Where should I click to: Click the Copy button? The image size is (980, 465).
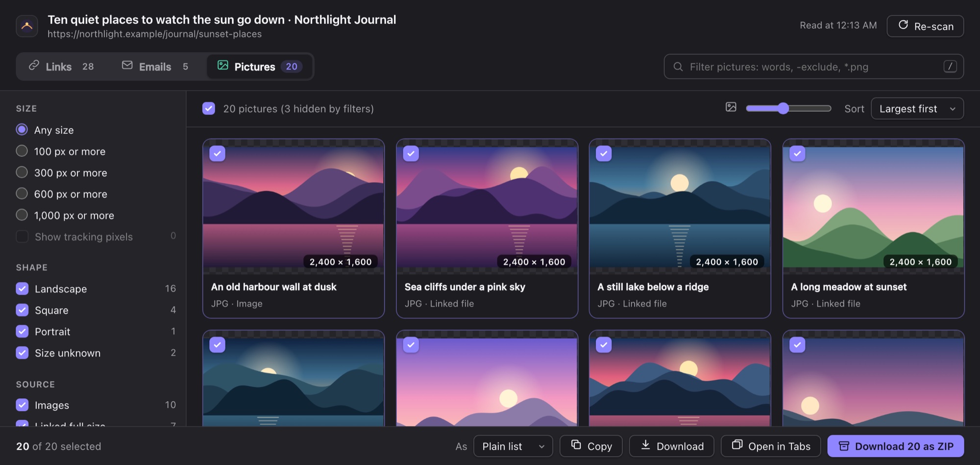pos(591,446)
